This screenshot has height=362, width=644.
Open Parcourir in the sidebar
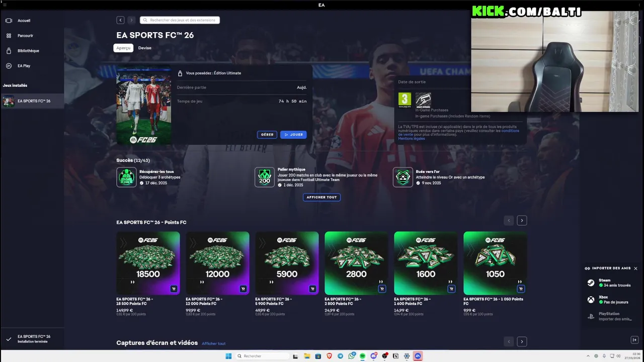click(x=32, y=36)
